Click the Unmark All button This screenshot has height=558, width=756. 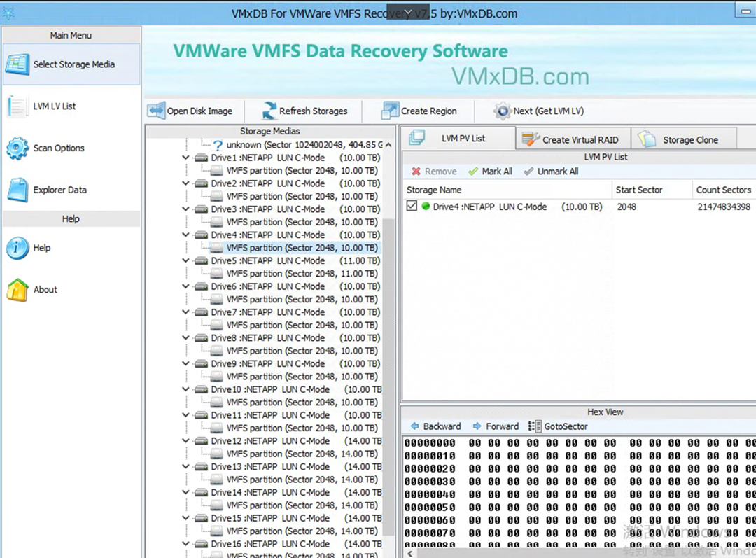[x=551, y=172]
